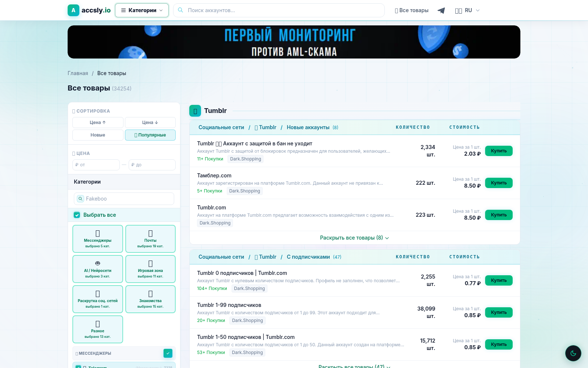Screen dimensions: 588x368
Task: Select the AI / Нейросети category tile
Action: point(98,269)
